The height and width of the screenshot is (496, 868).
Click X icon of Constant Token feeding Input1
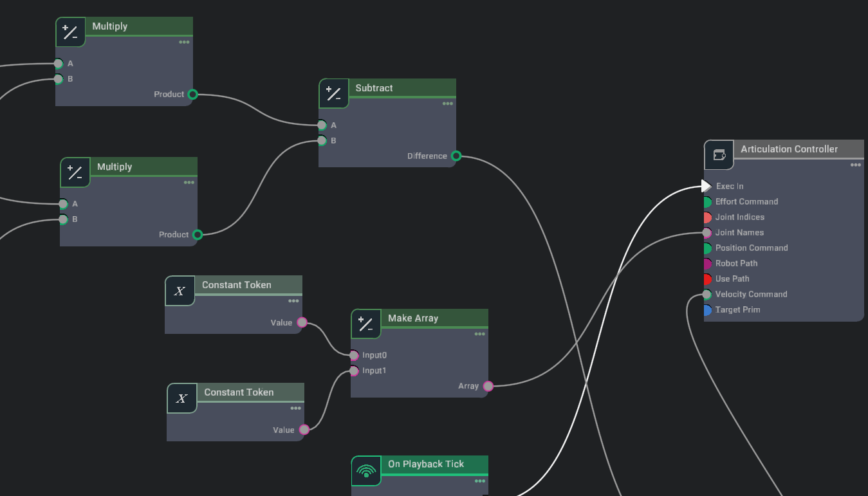pos(182,398)
